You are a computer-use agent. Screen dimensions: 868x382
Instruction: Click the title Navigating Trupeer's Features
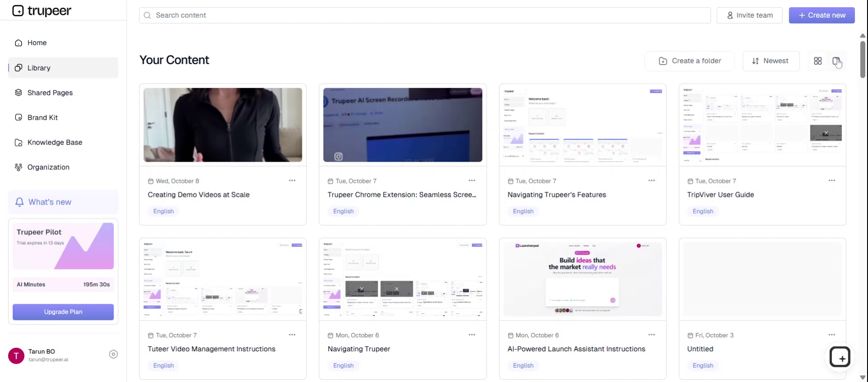point(557,195)
